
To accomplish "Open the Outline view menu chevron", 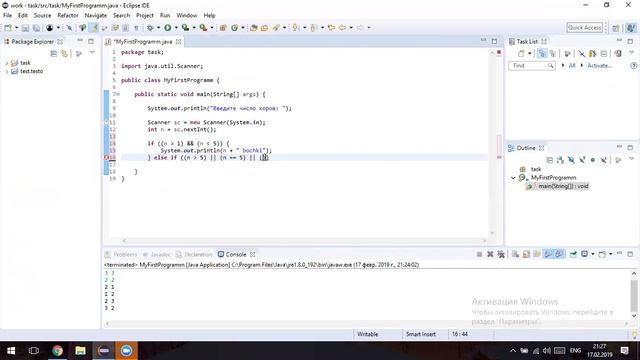I will click(x=631, y=160).
